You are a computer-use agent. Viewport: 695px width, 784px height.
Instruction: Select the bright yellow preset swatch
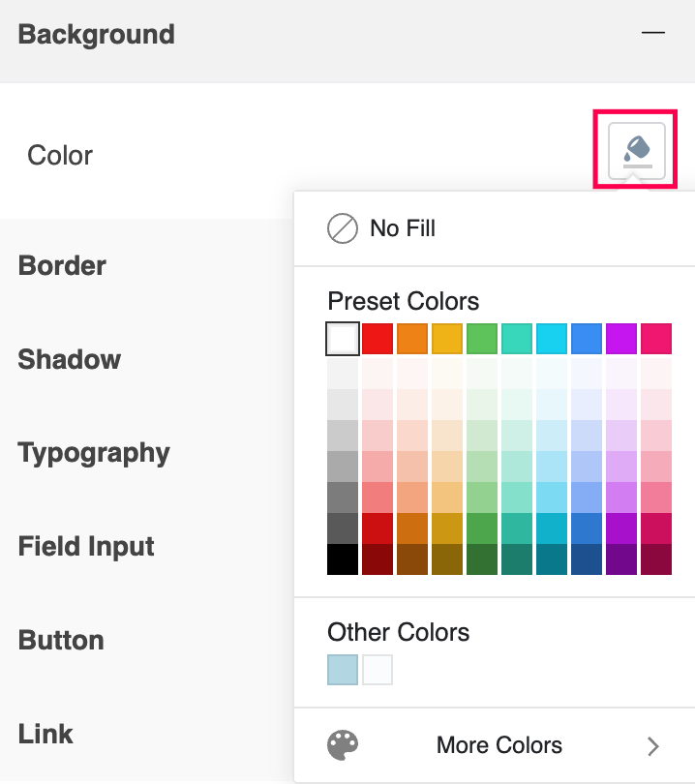(x=446, y=339)
